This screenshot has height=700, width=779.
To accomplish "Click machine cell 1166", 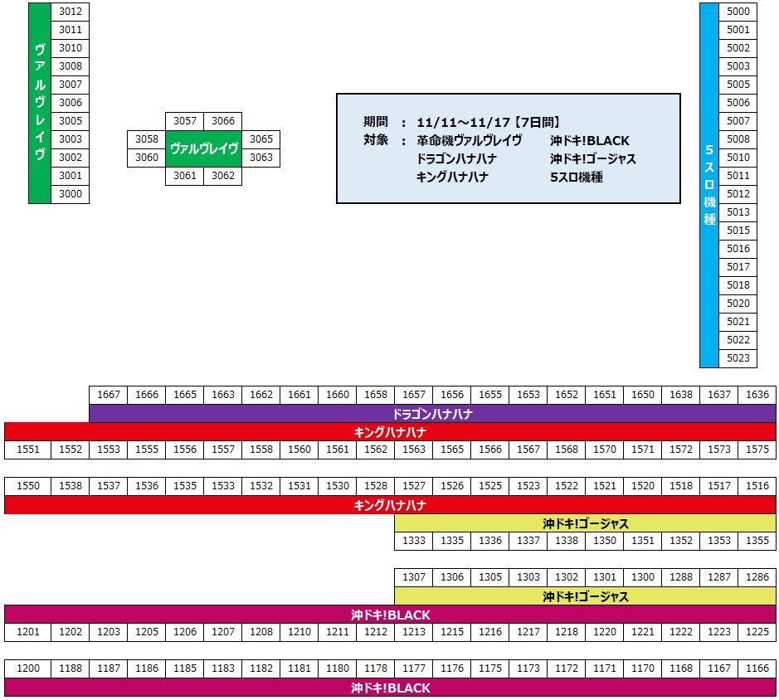I will click(x=757, y=668).
